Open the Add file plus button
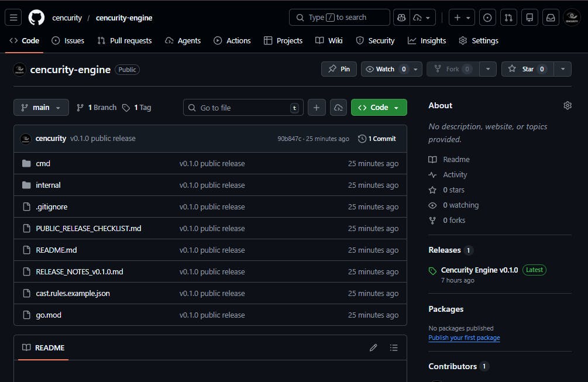The width and height of the screenshot is (588, 382). pos(317,108)
